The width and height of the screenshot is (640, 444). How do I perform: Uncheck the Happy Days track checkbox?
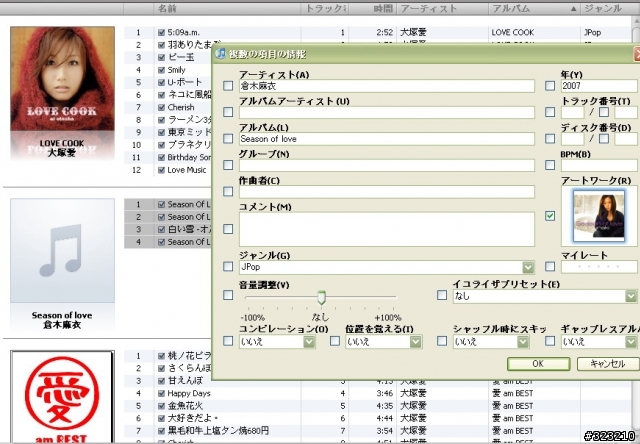pos(161,394)
